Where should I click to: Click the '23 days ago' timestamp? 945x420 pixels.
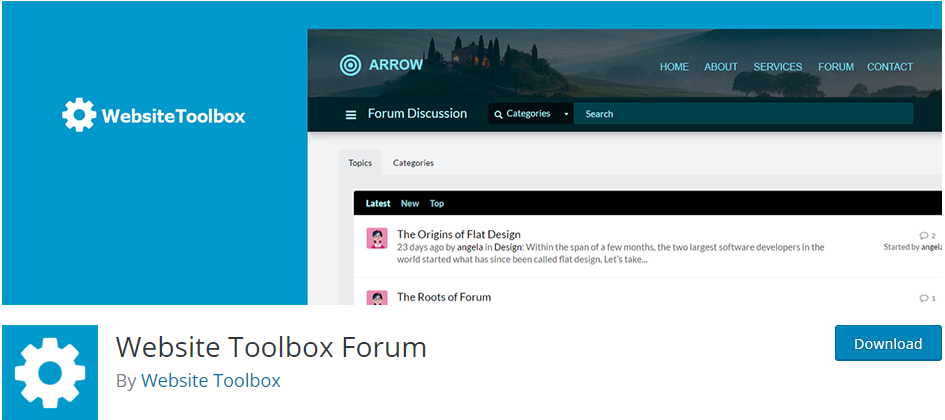point(420,247)
